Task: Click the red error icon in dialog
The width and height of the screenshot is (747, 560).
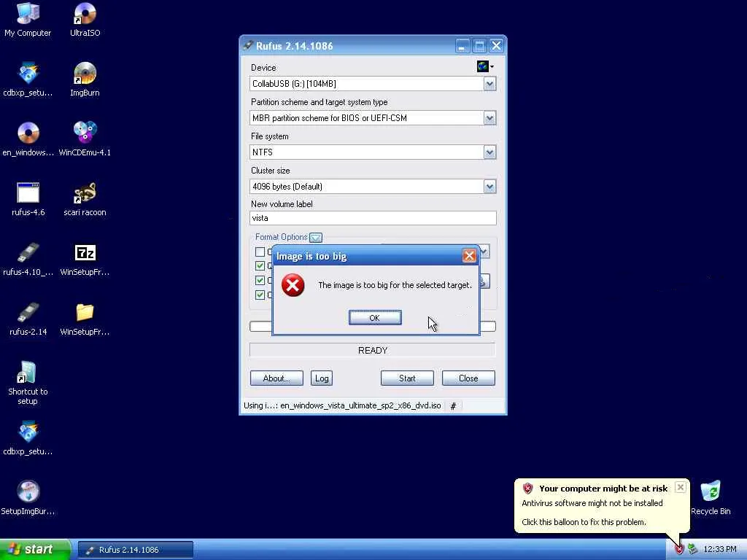Action: (293, 285)
